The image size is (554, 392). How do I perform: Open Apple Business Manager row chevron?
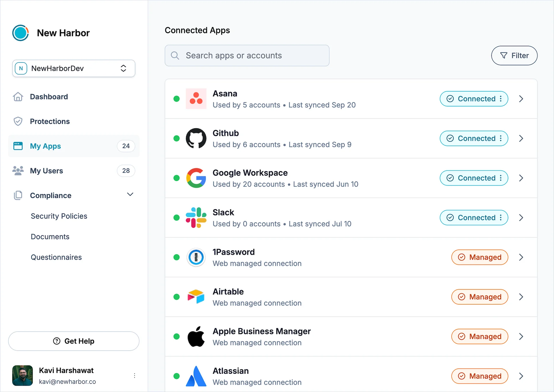(521, 336)
